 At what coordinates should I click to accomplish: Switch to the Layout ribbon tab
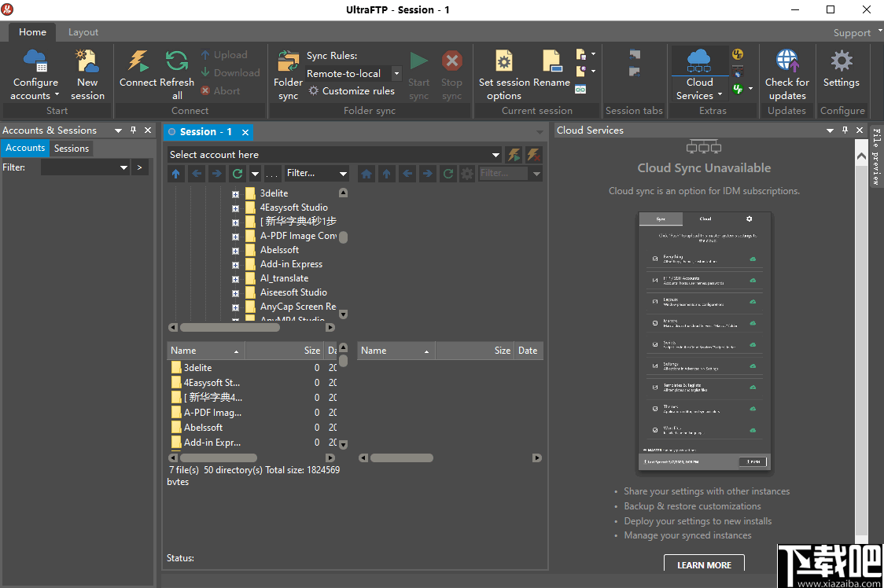coord(83,32)
